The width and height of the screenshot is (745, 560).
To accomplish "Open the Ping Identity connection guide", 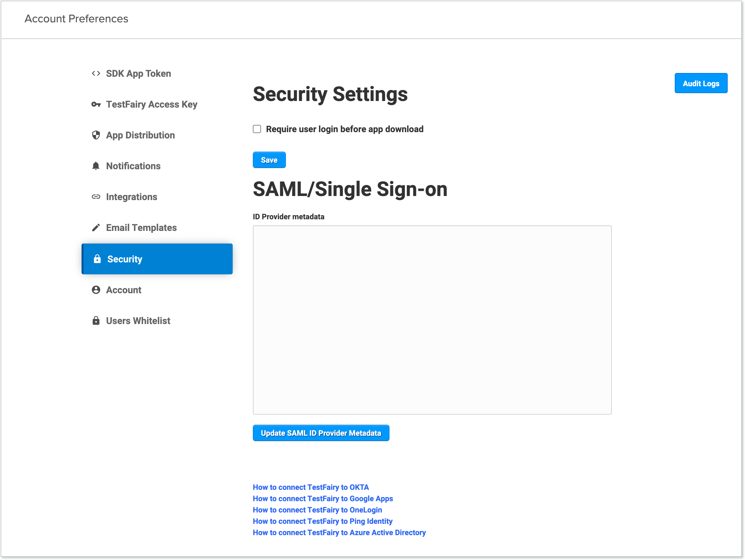I will click(322, 521).
